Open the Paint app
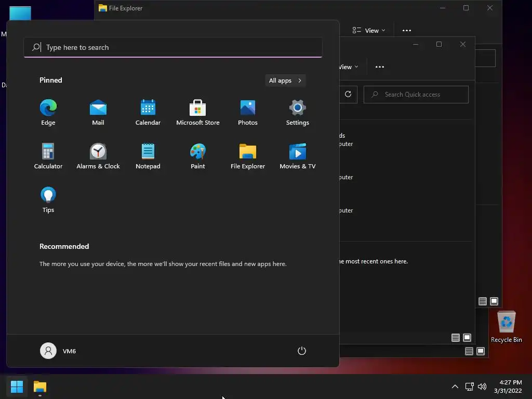This screenshot has height=399, width=532. [198, 156]
